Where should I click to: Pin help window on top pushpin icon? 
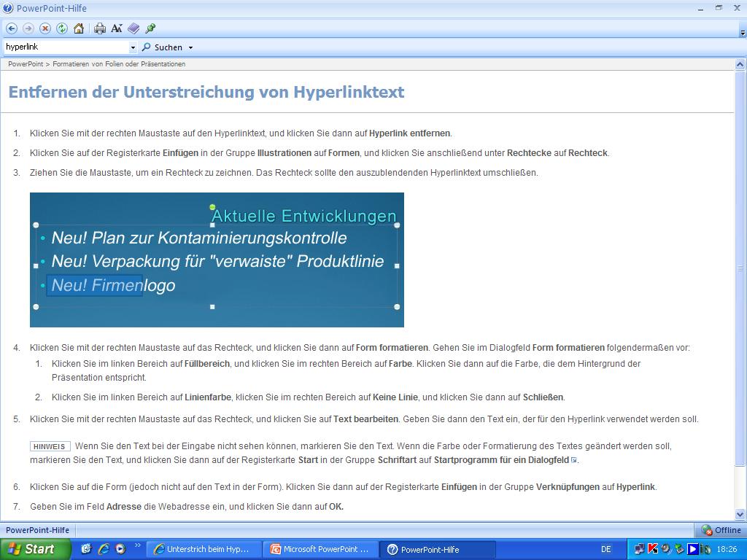pyautogui.click(x=150, y=28)
